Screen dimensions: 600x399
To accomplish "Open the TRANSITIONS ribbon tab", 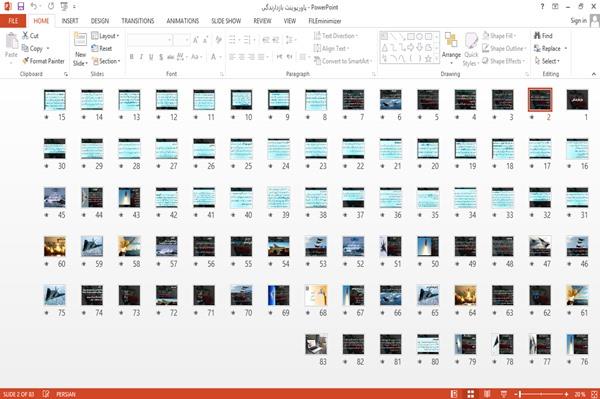I will (138, 21).
